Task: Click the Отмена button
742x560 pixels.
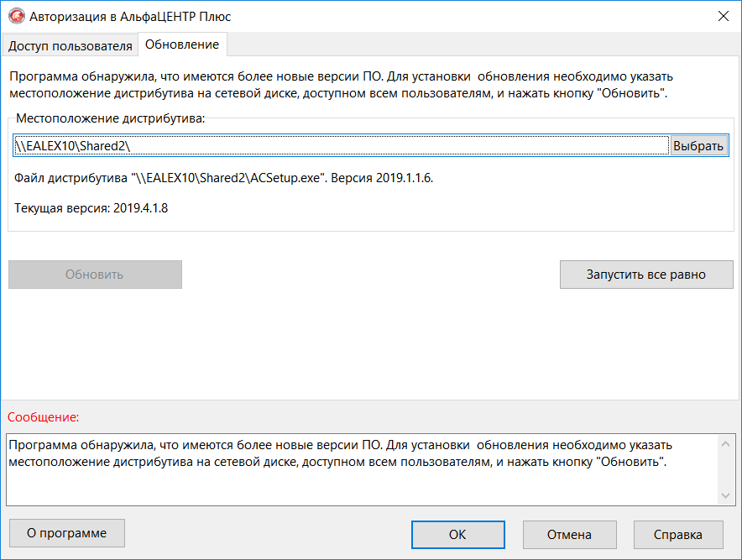Action: (570, 534)
